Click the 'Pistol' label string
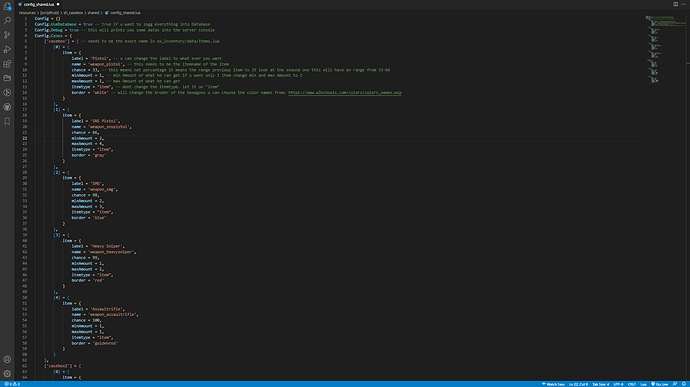 click(x=99, y=58)
